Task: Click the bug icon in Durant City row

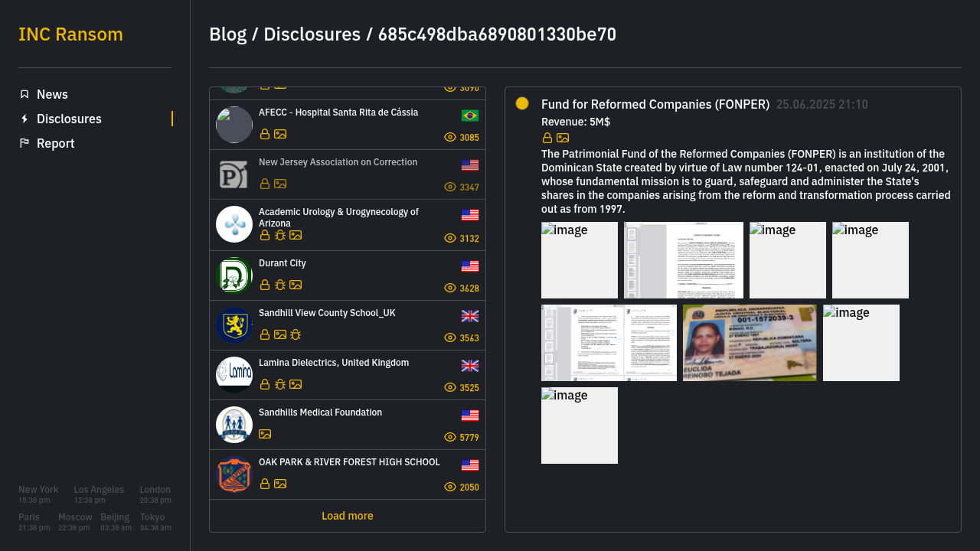Action: [x=280, y=285]
